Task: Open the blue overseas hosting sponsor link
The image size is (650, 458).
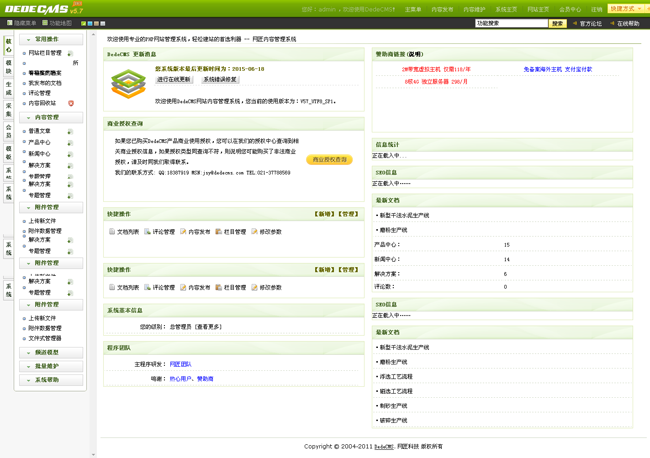Action: [x=558, y=70]
